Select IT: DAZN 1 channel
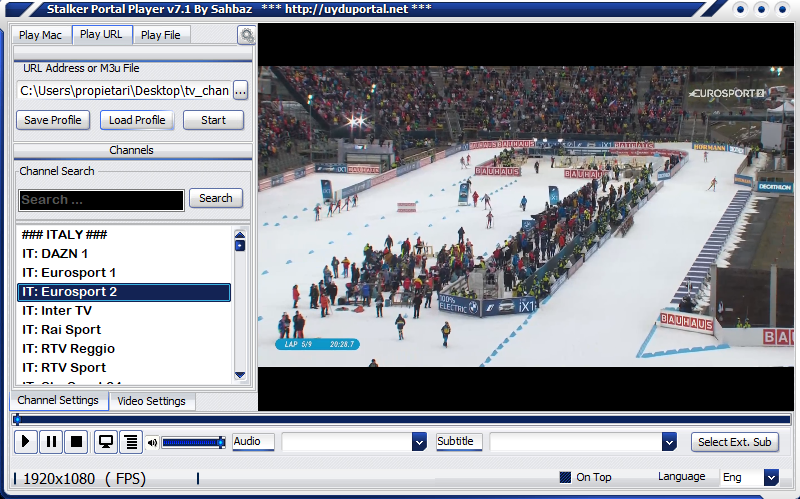 point(124,254)
